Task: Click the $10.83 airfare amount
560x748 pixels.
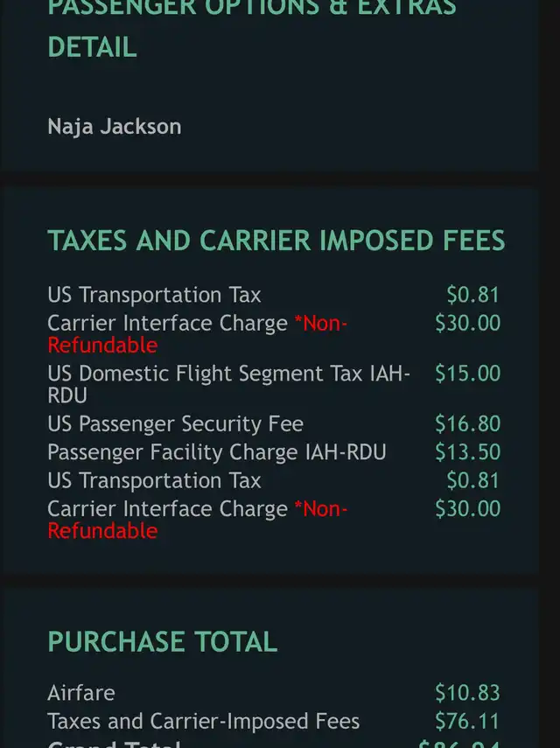Action: (467, 693)
